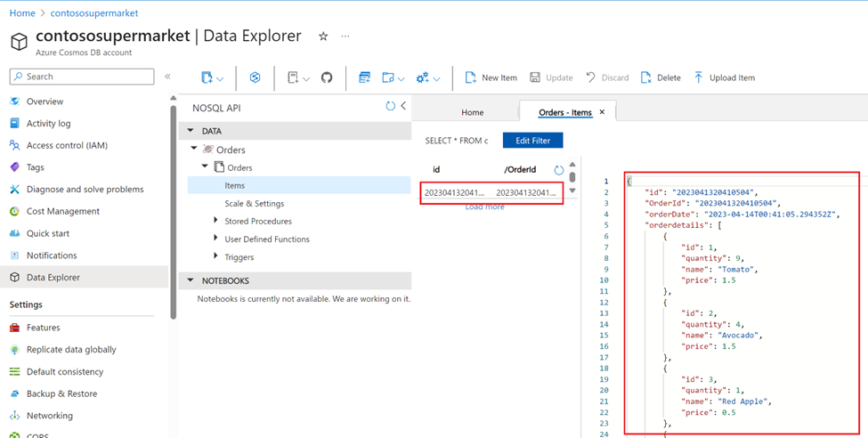Collapse the DATA section

coord(191,131)
